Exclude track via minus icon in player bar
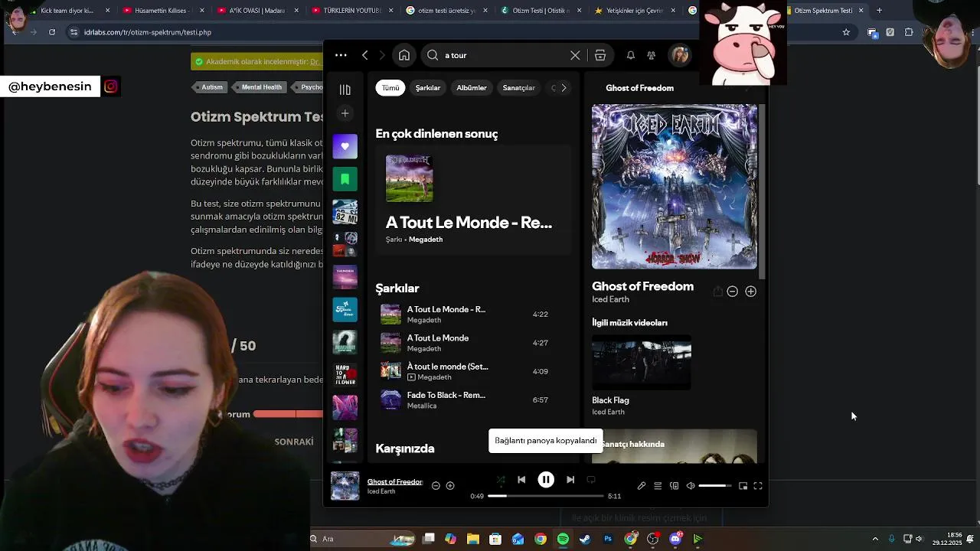980x551 pixels. (x=436, y=486)
